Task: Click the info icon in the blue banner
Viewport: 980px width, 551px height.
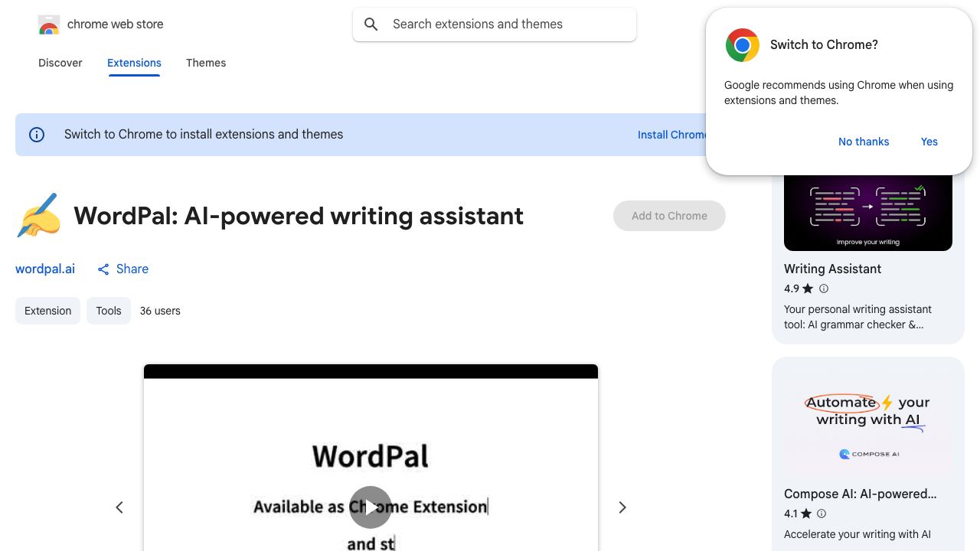Action: (x=37, y=135)
